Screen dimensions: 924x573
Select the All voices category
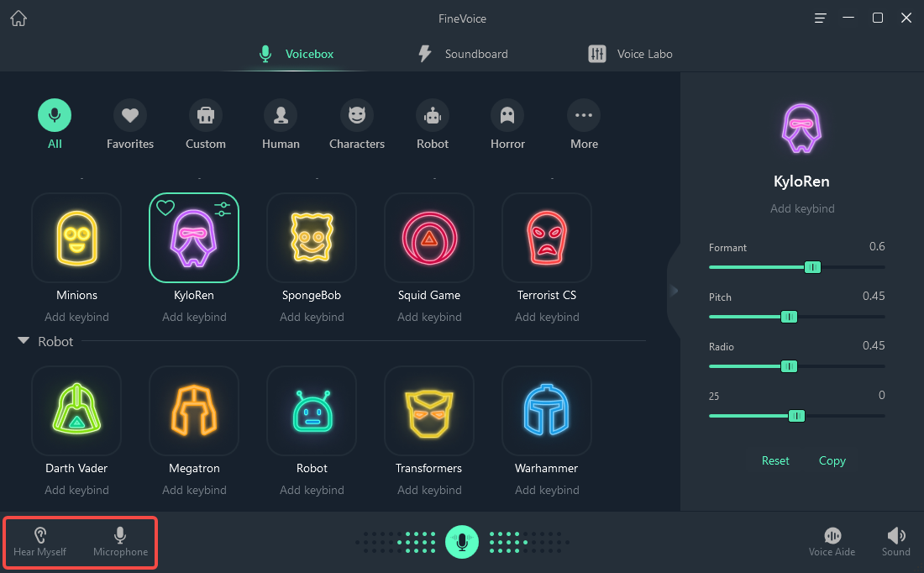(55, 124)
